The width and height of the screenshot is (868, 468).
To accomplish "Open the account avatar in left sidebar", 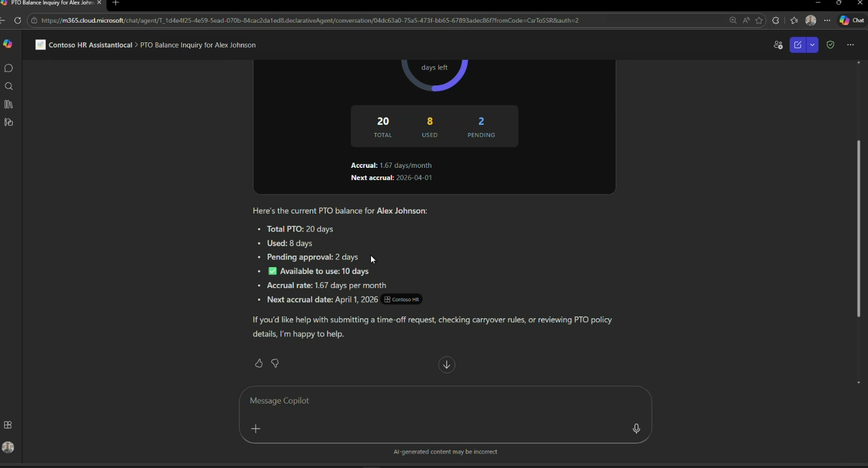I will coord(8,447).
